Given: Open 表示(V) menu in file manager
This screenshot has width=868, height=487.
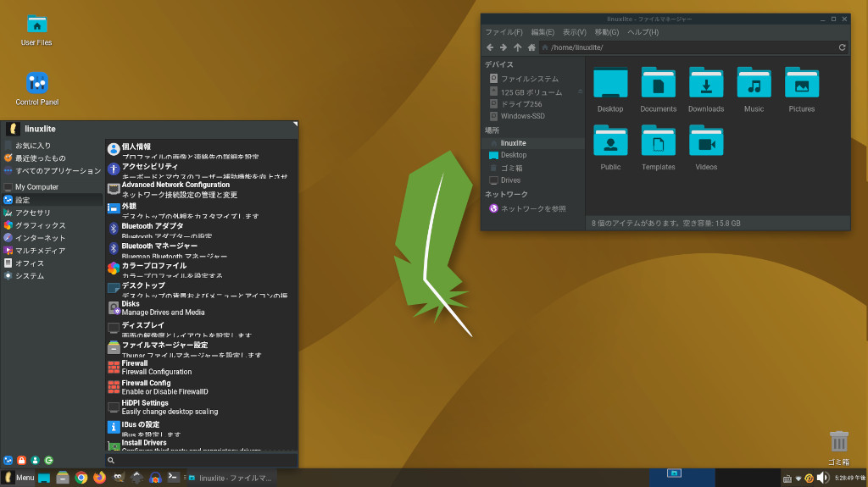Looking at the screenshot, I should 575,32.
